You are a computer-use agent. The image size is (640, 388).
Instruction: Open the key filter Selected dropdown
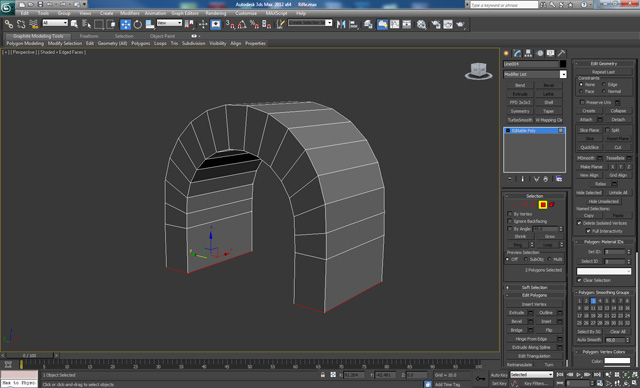coord(531,375)
